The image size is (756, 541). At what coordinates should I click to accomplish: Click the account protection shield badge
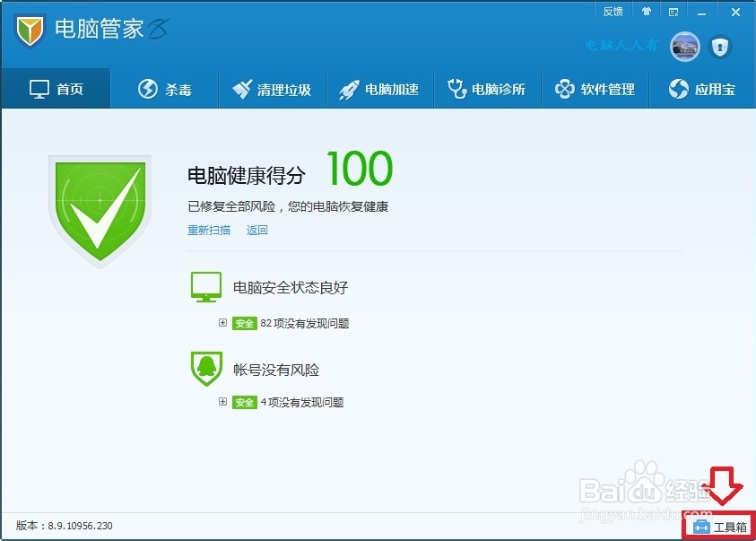[x=720, y=47]
